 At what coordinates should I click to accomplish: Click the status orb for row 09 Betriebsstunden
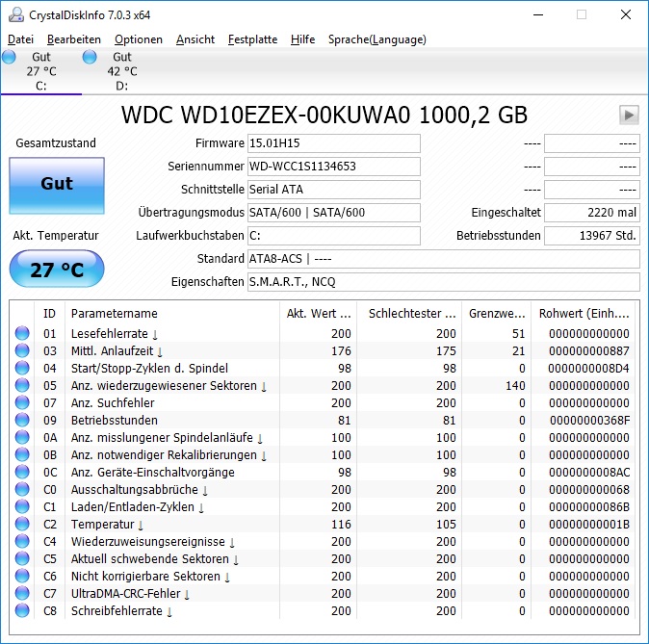(22, 420)
